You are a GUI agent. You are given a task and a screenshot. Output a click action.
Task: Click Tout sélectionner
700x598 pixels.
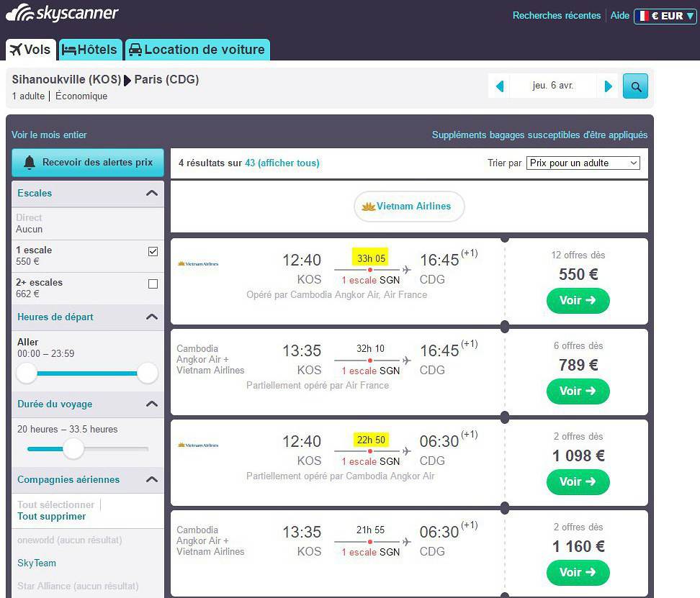click(x=55, y=504)
